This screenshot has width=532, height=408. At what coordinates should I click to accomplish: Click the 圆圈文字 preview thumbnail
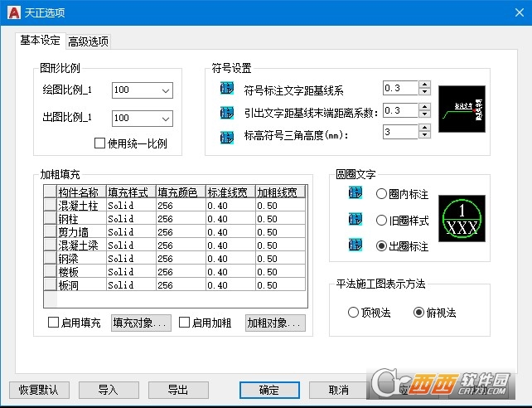(462, 218)
